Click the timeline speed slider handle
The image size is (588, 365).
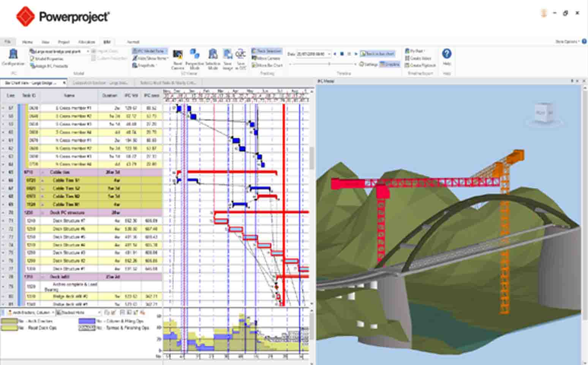click(329, 64)
